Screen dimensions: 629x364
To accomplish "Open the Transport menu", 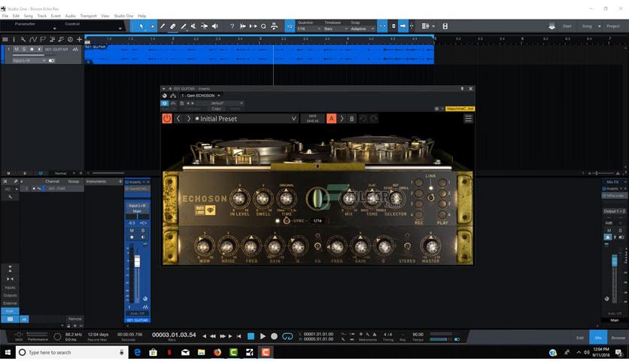I will (x=88, y=16).
